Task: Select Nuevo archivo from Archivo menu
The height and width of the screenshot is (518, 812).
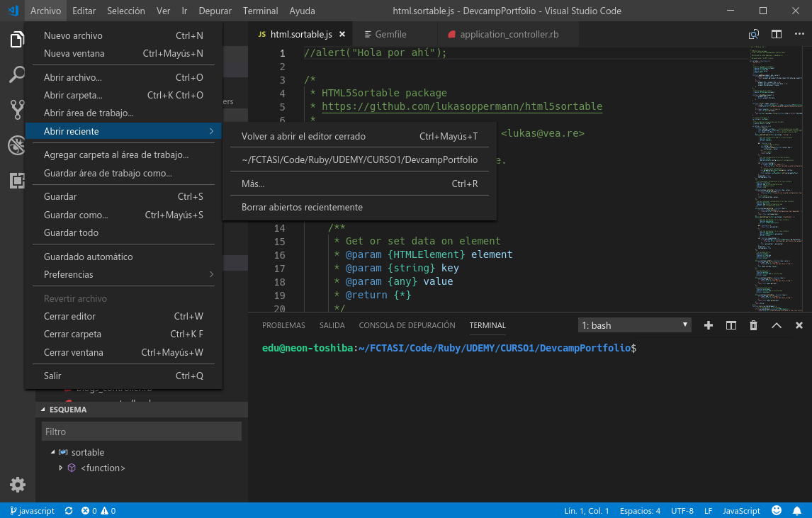Action: click(x=73, y=35)
